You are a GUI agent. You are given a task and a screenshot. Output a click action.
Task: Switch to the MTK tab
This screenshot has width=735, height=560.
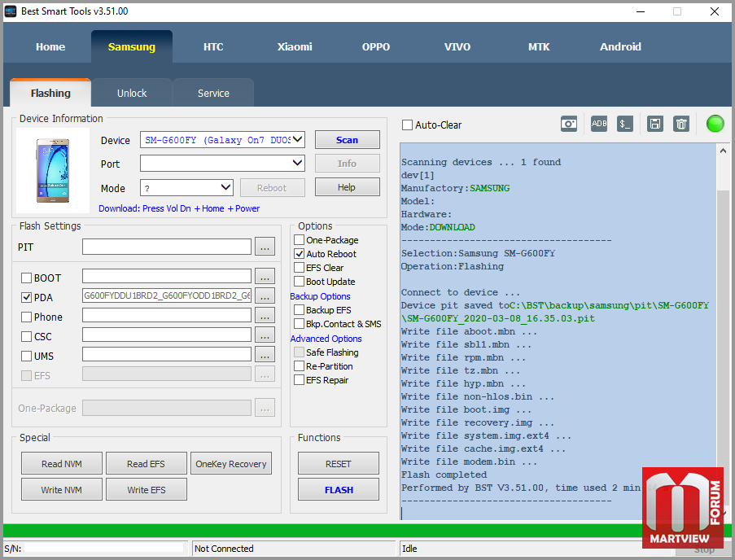click(539, 47)
